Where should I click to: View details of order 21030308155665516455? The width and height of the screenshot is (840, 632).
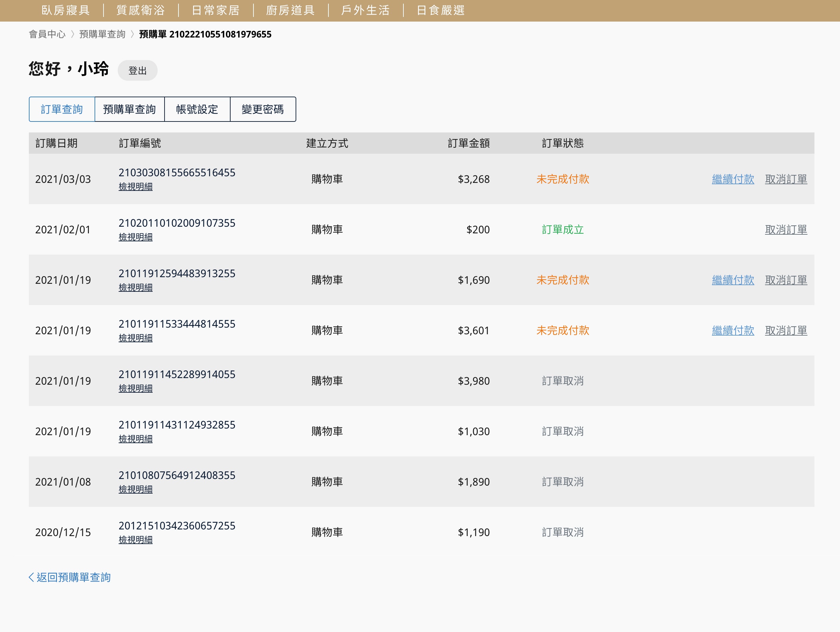coord(136,187)
